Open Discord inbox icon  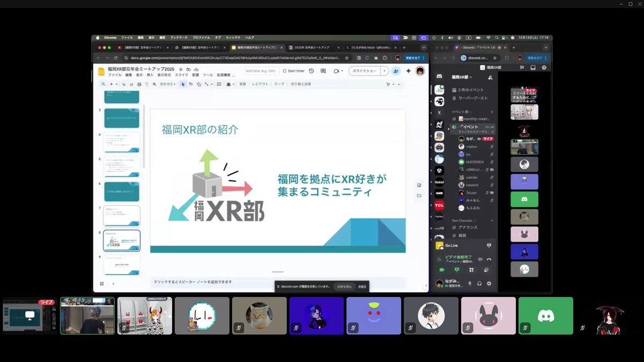point(533,68)
